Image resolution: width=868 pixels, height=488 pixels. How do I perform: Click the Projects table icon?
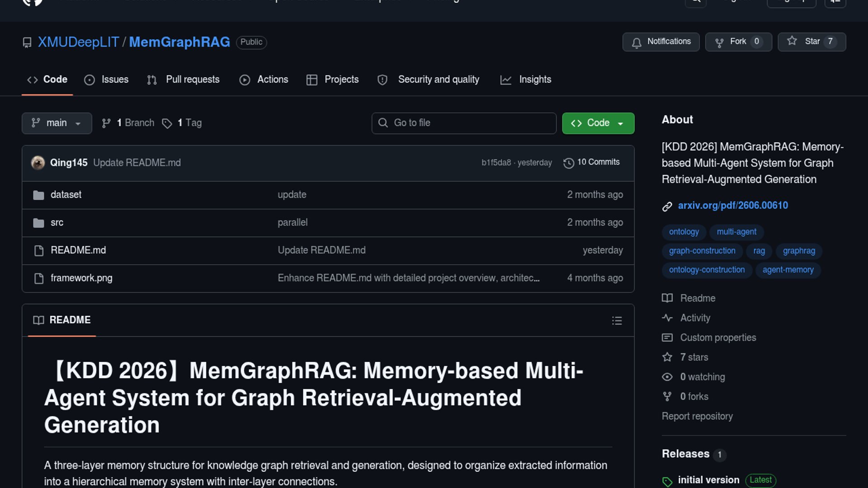[x=312, y=80]
